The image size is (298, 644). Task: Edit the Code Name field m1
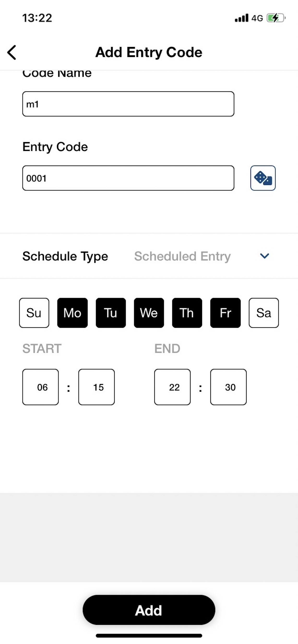(128, 104)
